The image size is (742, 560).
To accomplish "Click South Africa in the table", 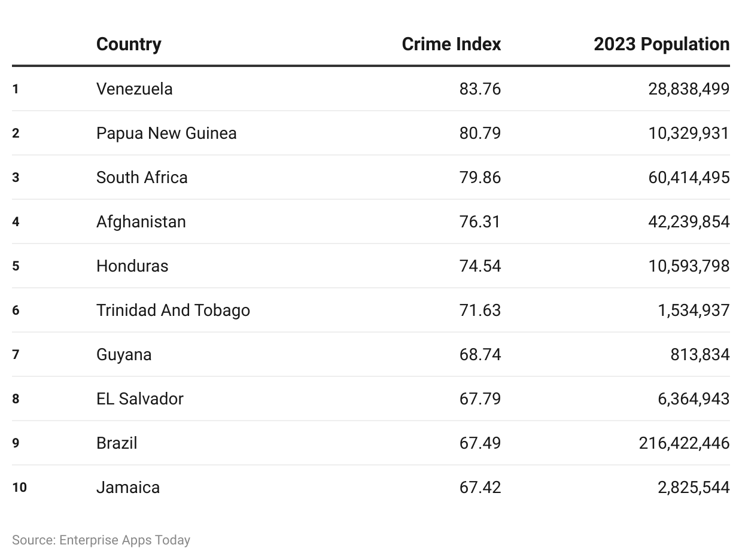I will (142, 177).
